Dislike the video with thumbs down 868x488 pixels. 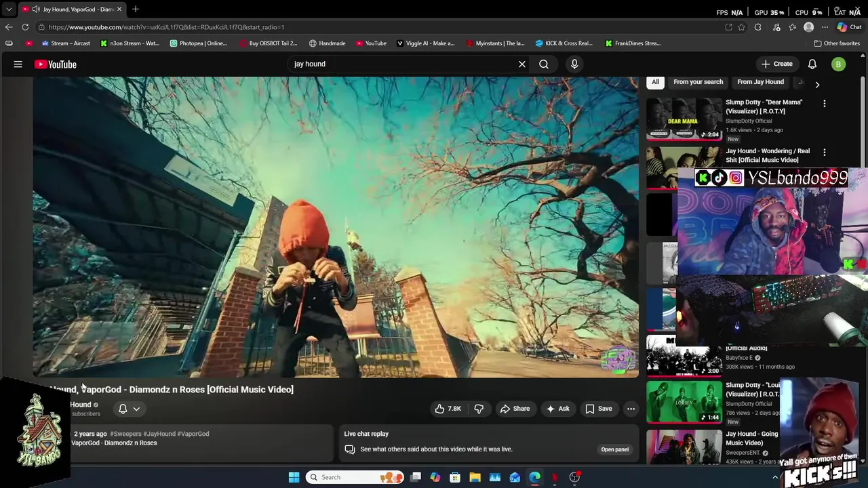[479, 409]
